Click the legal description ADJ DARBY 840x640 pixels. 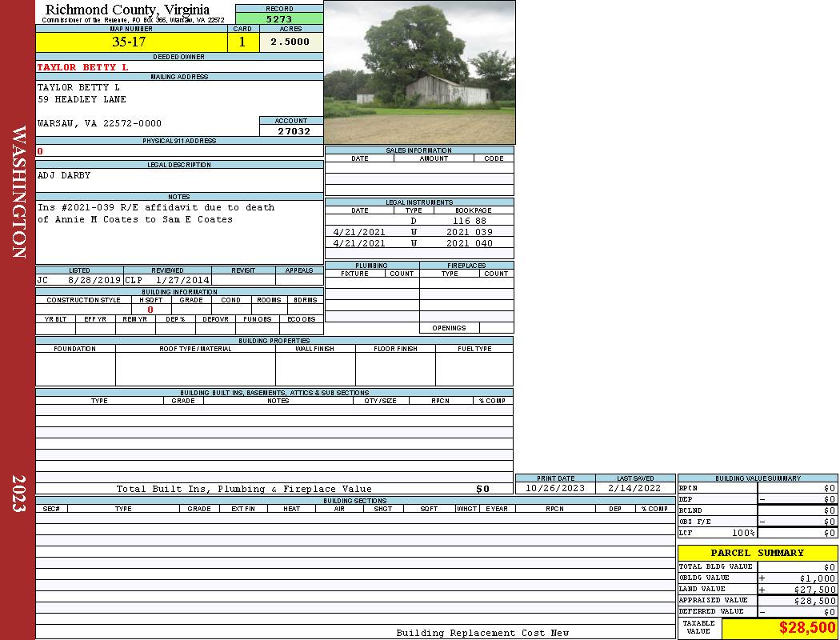(64, 175)
